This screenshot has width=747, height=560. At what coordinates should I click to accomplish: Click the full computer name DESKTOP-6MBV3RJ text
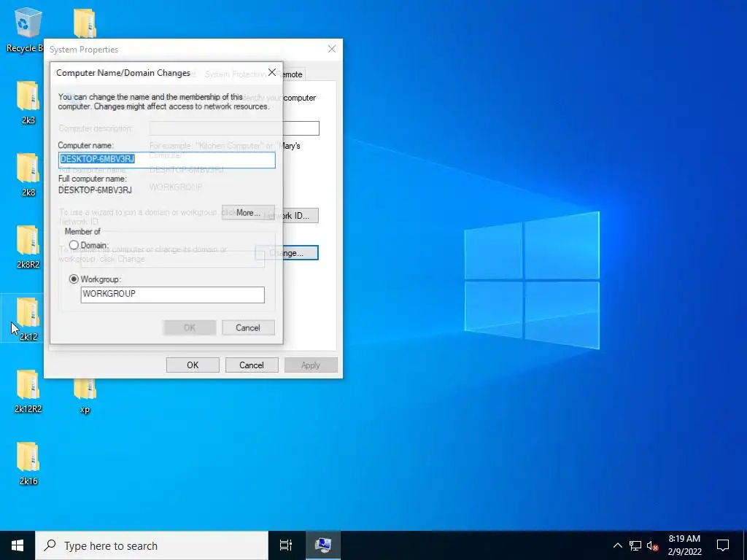point(95,190)
